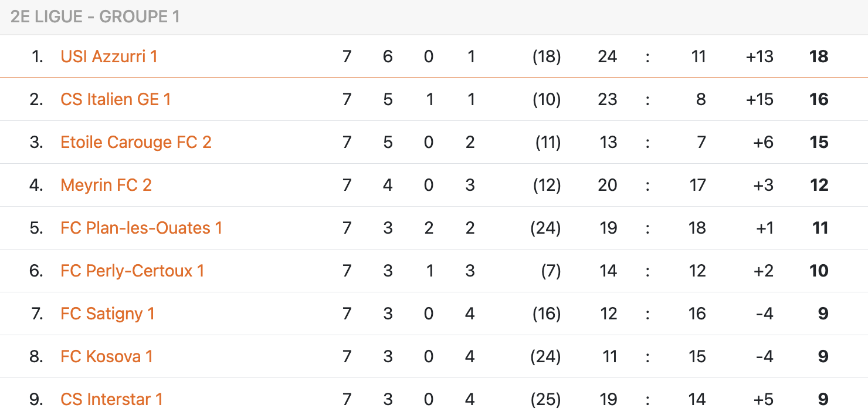Click CS Italien GE's +15 goal difference

tap(759, 100)
